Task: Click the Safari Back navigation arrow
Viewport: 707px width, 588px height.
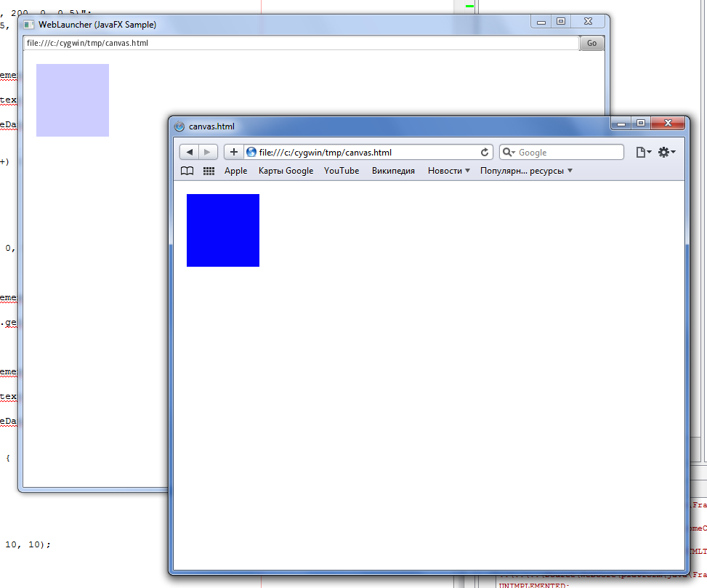Action: point(189,152)
